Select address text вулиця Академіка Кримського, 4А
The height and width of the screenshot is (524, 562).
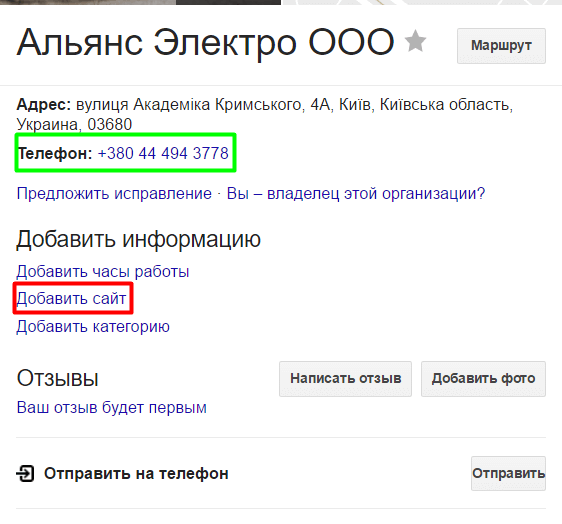point(203,105)
